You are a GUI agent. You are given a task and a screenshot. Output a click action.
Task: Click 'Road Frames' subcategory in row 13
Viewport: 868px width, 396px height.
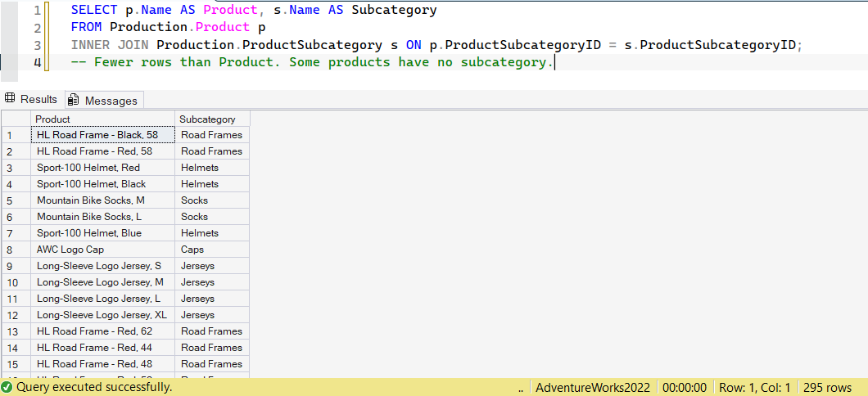(x=213, y=331)
